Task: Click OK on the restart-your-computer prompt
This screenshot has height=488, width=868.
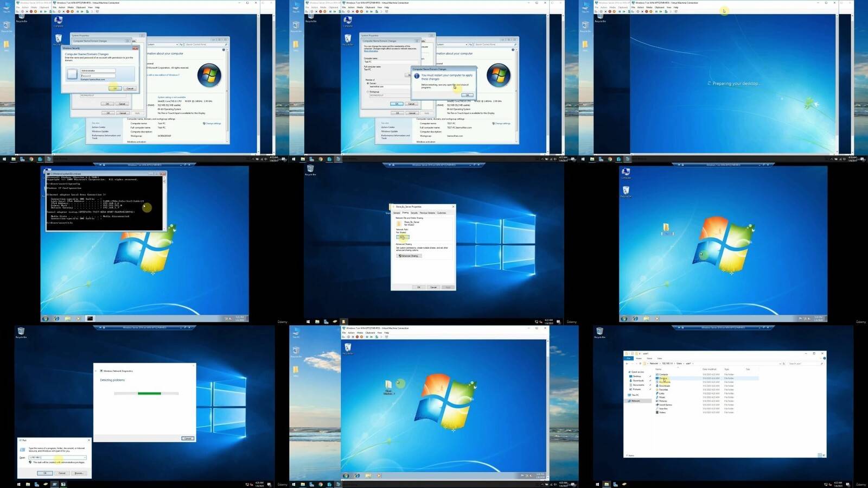Action: click(x=467, y=95)
